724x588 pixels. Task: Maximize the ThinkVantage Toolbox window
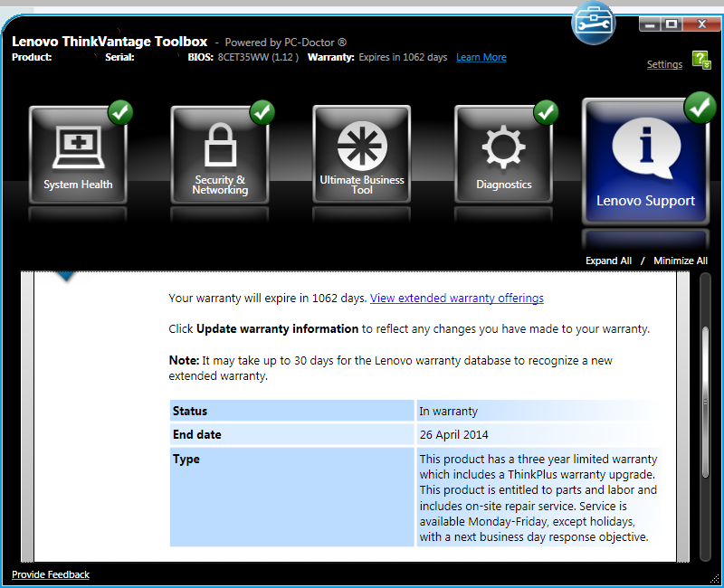pos(672,24)
